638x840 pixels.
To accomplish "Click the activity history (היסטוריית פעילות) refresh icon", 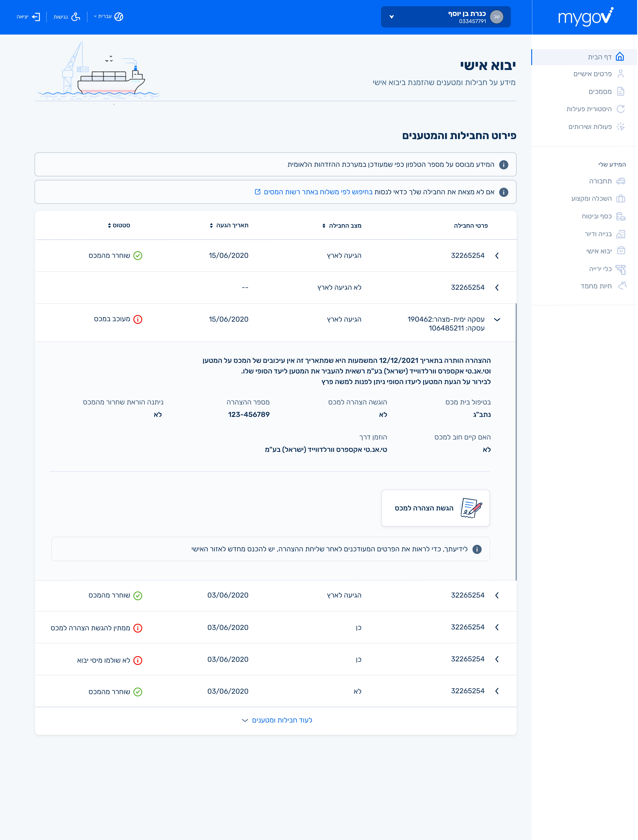I will tap(620, 109).
